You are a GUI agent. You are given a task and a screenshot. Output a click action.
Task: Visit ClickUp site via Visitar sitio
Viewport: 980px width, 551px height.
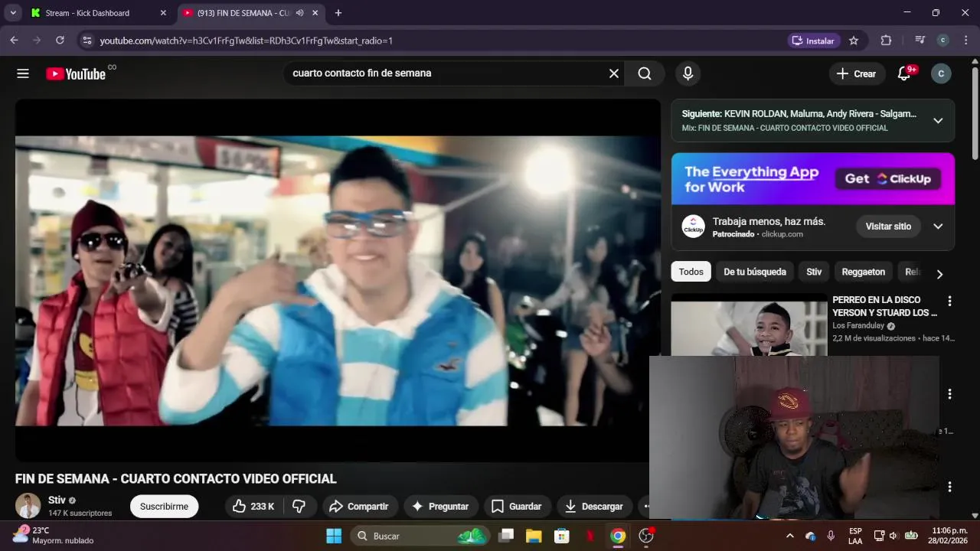[888, 226]
